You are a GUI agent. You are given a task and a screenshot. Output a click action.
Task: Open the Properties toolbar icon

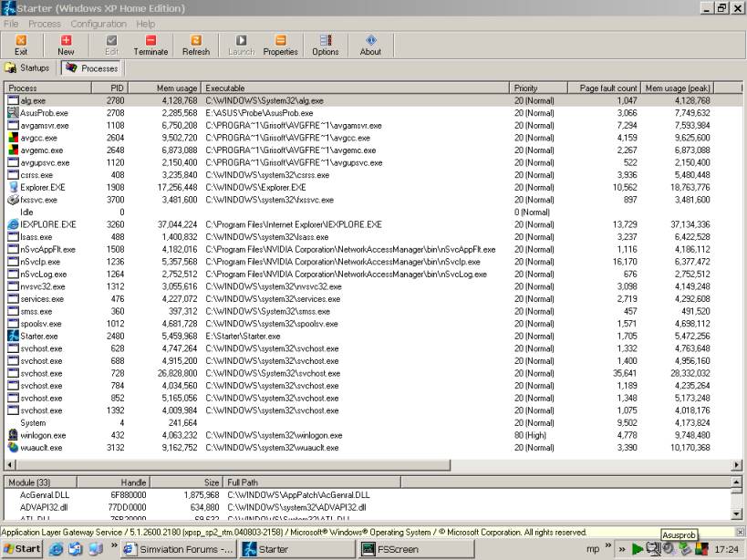coord(280,45)
